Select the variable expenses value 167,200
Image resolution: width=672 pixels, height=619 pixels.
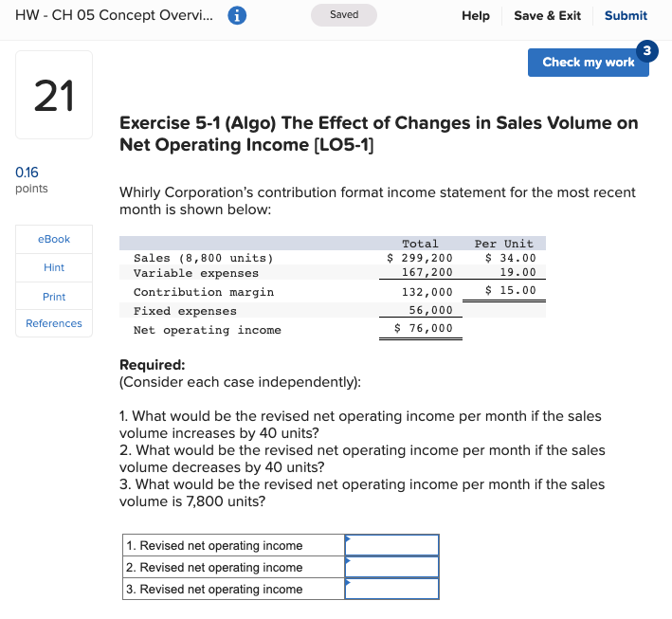tap(427, 272)
